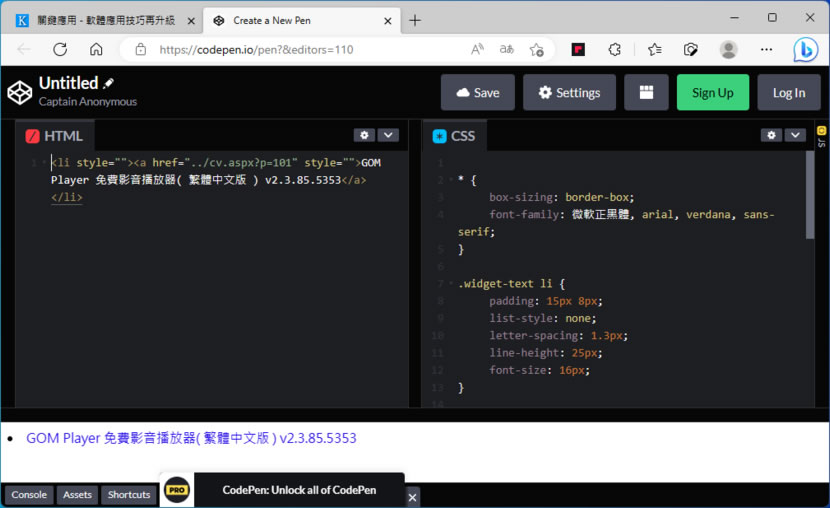Open the Flipboard extension icon
830x508 pixels.
(x=578, y=50)
